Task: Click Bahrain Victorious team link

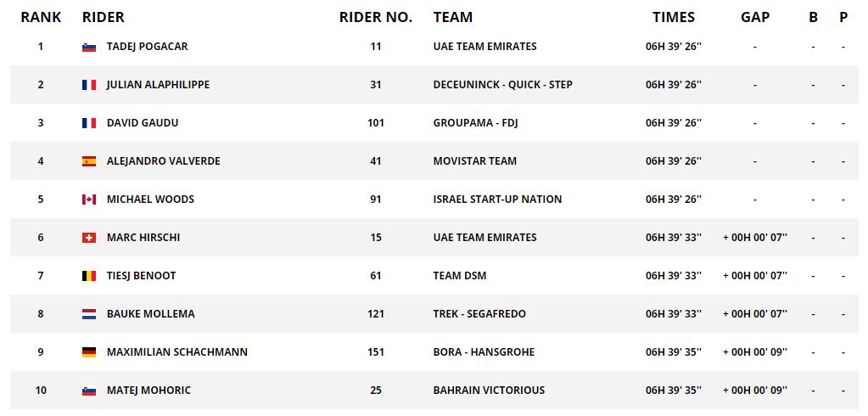Action: pyautogui.click(x=489, y=391)
